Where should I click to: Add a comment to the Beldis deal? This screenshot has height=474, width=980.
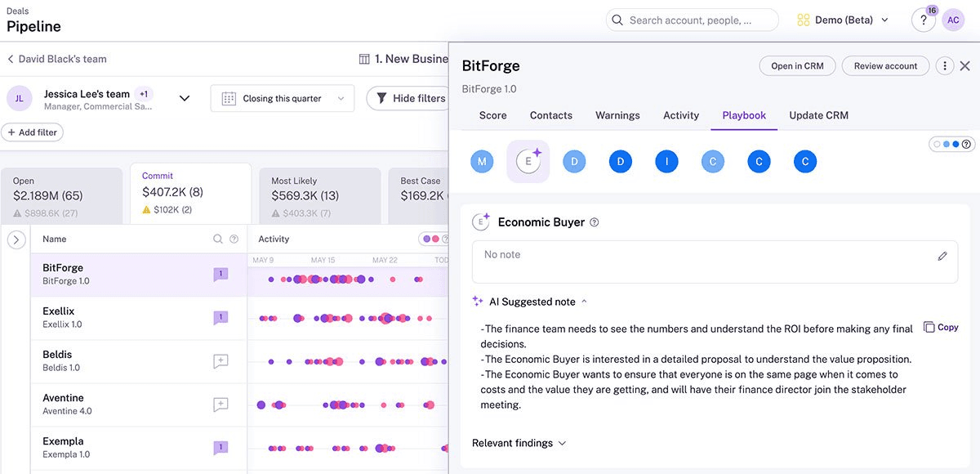pyautogui.click(x=220, y=361)
